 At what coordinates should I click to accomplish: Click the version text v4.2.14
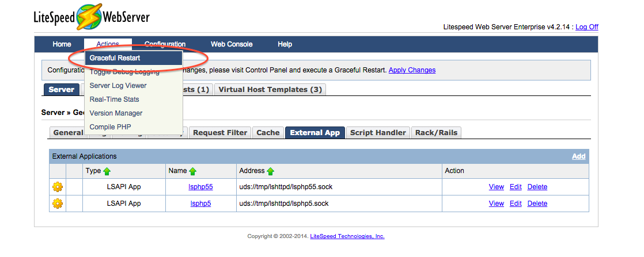tap(558, 27)
